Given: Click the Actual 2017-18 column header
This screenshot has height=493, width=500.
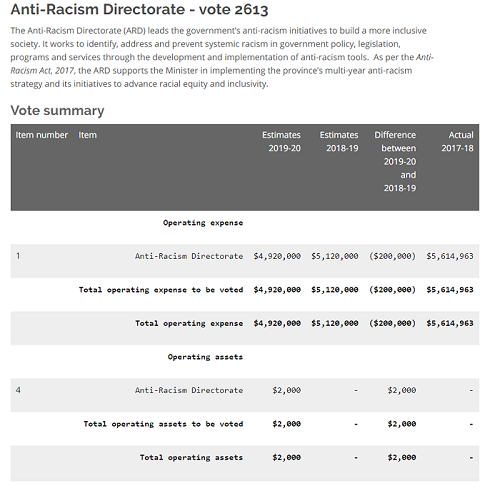Looking at the screenshot, I should point(458,141).
